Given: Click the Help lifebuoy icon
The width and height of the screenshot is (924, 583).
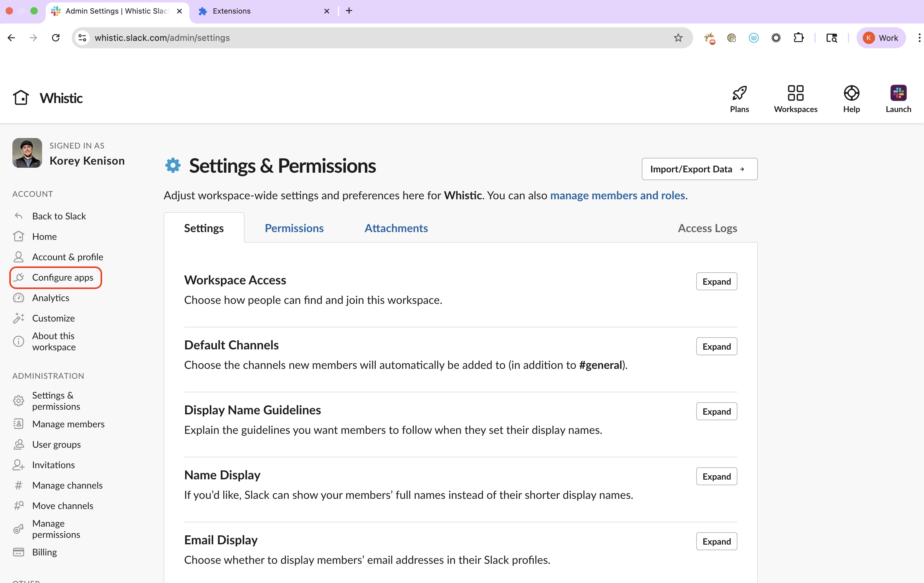Looking at the screenshot, I should point(851,93).
